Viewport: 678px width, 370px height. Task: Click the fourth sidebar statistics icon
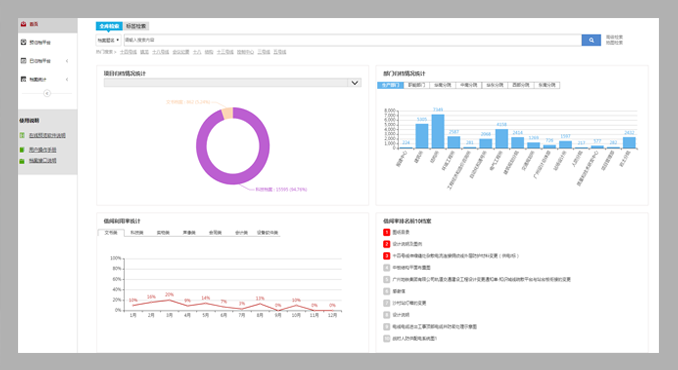pyautogui.click(x=23, y=79)
